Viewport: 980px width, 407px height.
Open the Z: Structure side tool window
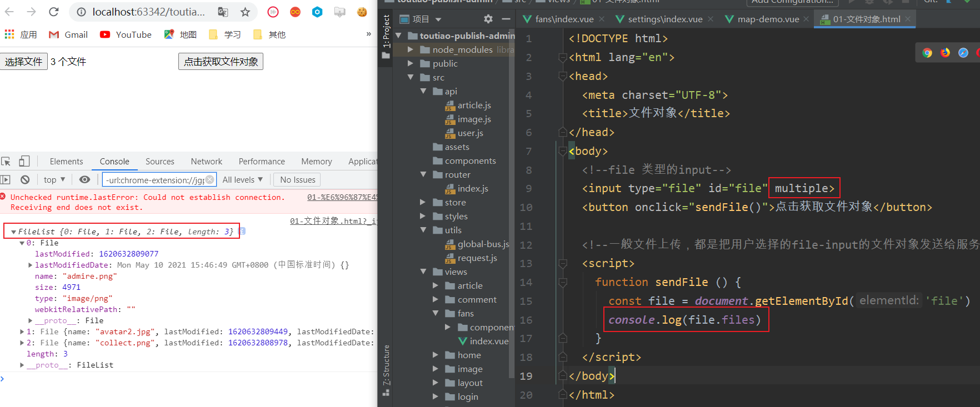tap(386, 370)
